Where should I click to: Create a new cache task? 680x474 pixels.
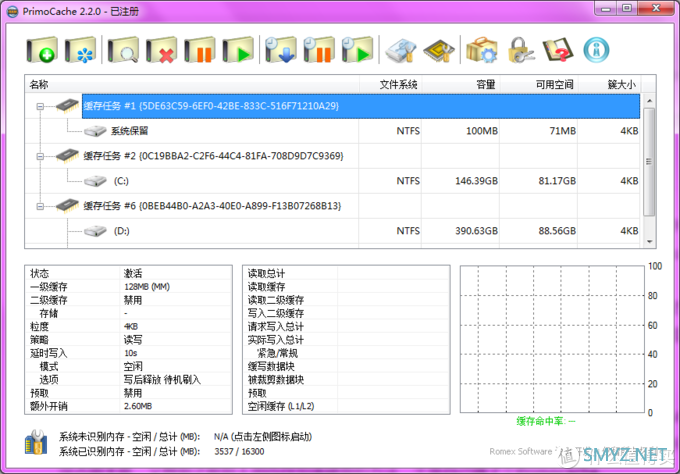(42, 50)
